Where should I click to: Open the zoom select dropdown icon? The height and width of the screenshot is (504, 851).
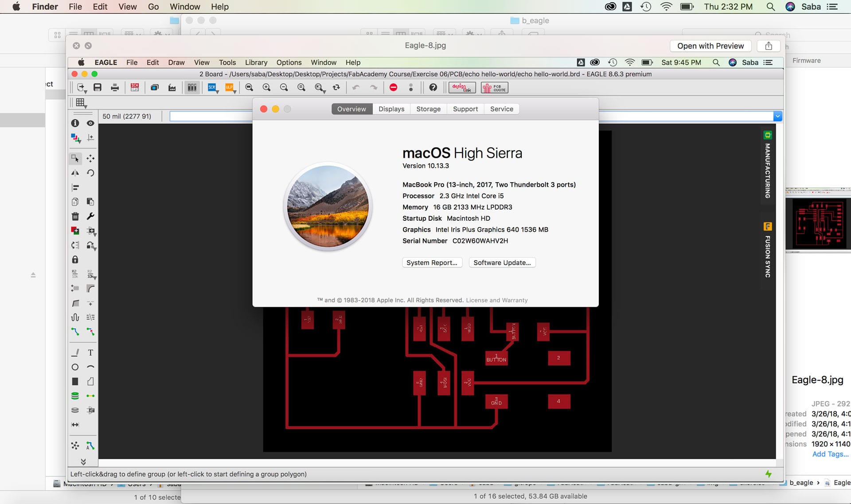coord(320,88)
